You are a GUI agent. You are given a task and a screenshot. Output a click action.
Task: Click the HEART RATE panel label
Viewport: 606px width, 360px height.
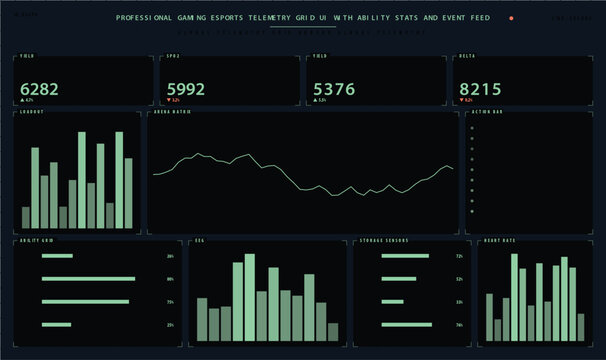click(x=500, y=241)
